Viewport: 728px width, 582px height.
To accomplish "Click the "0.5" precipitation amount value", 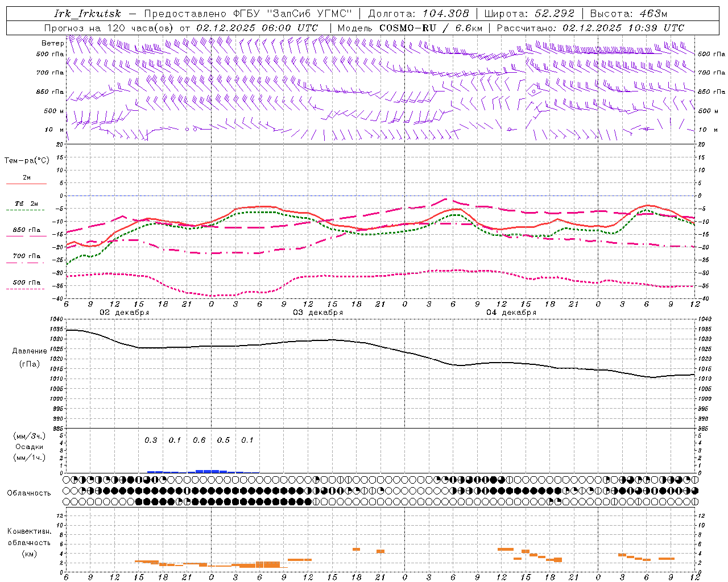I will (224, 440).
